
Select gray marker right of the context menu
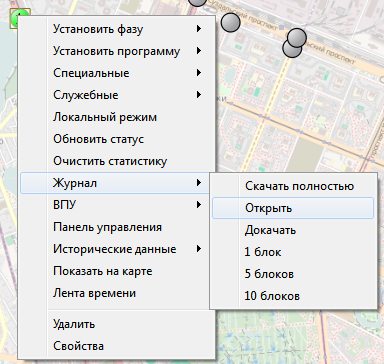point(230,22)
